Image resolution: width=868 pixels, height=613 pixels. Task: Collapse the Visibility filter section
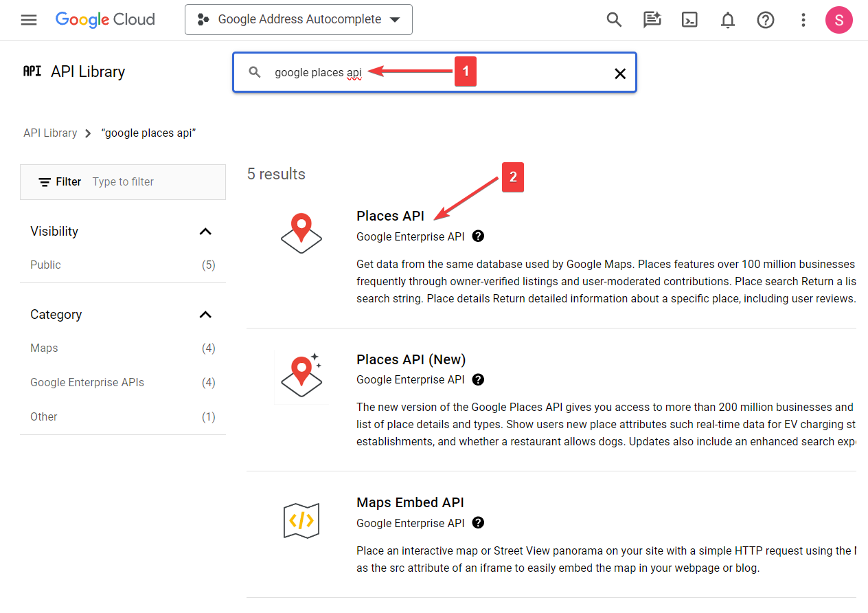coord(205,232)
